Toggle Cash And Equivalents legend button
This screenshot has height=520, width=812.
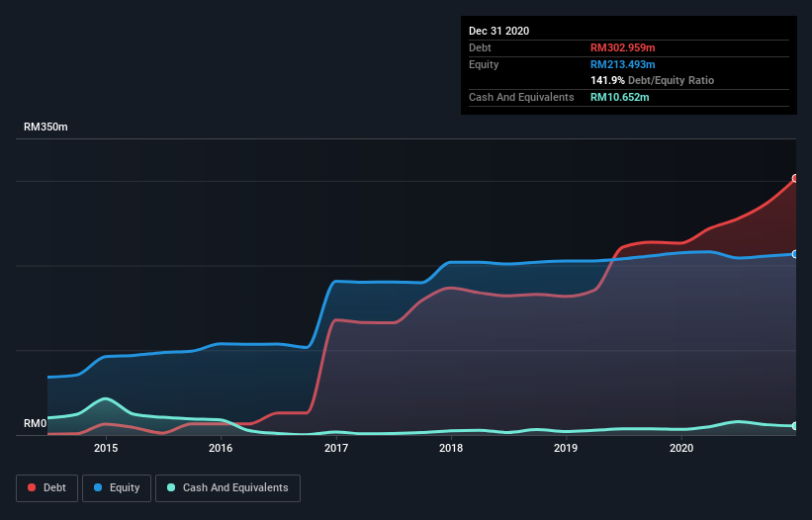coord(227,488)
